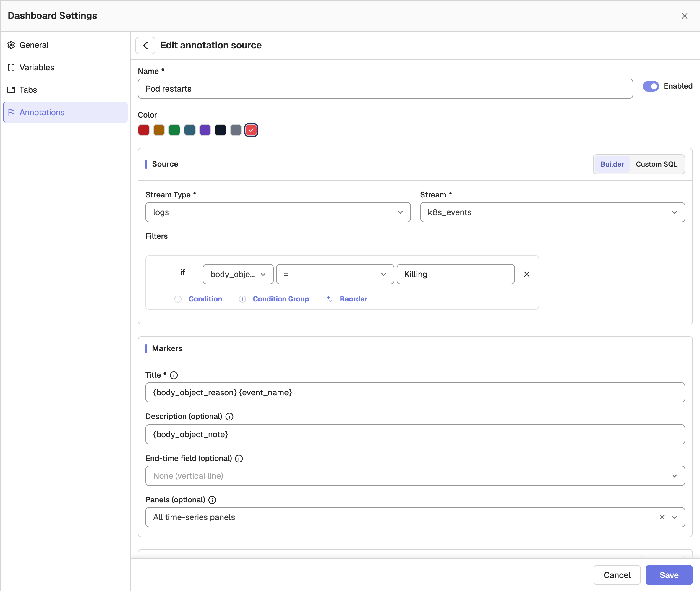700x591 pixels.
Task: Select the dark red color swatch
Action: click(x=143, y=130)
